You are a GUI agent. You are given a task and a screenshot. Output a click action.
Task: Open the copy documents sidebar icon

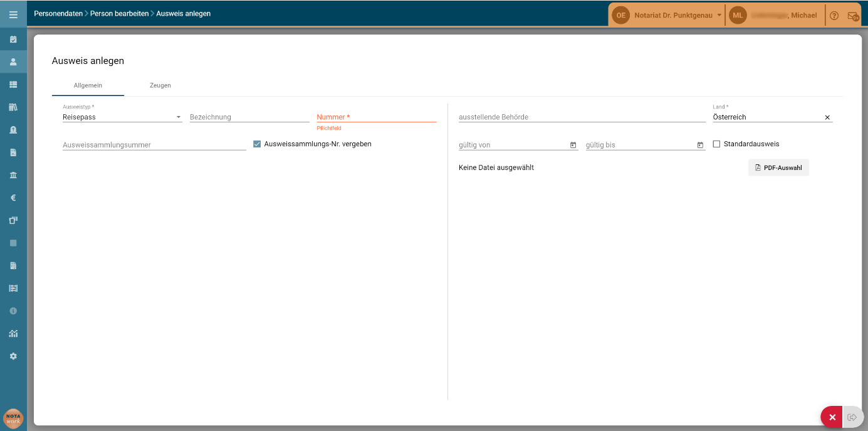tap(13, 220)
